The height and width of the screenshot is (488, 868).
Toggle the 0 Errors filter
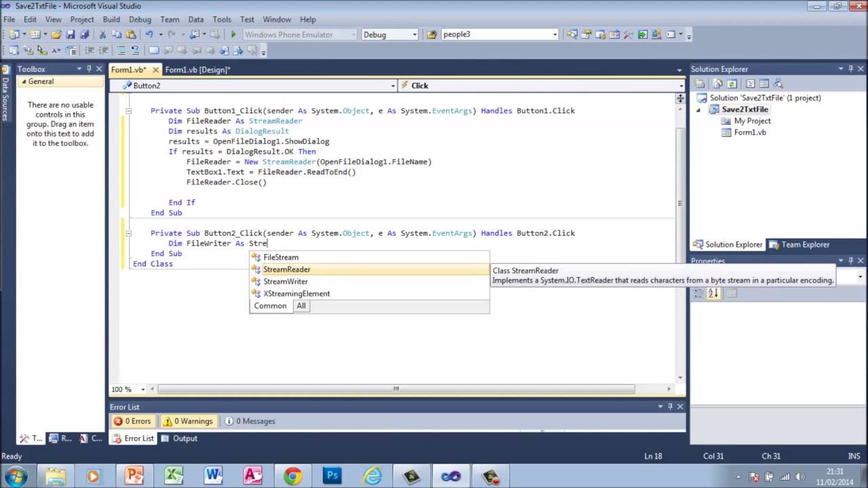tap(133, 421)
